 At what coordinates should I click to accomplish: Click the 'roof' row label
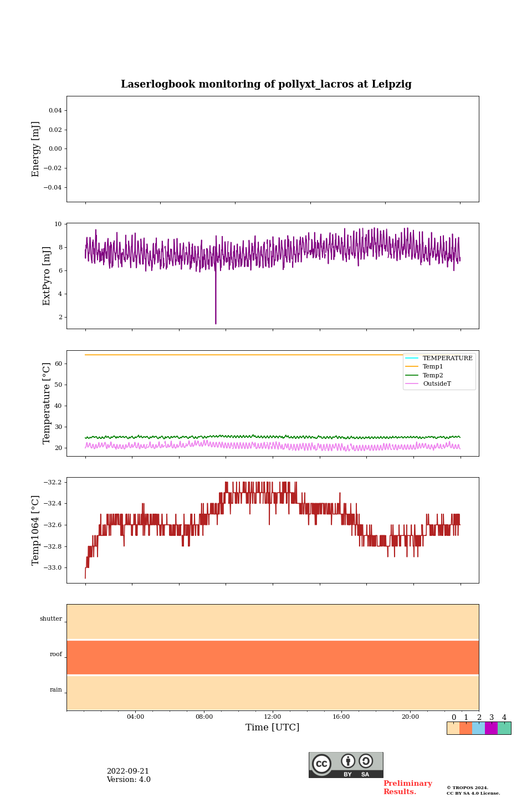[56, 654]
